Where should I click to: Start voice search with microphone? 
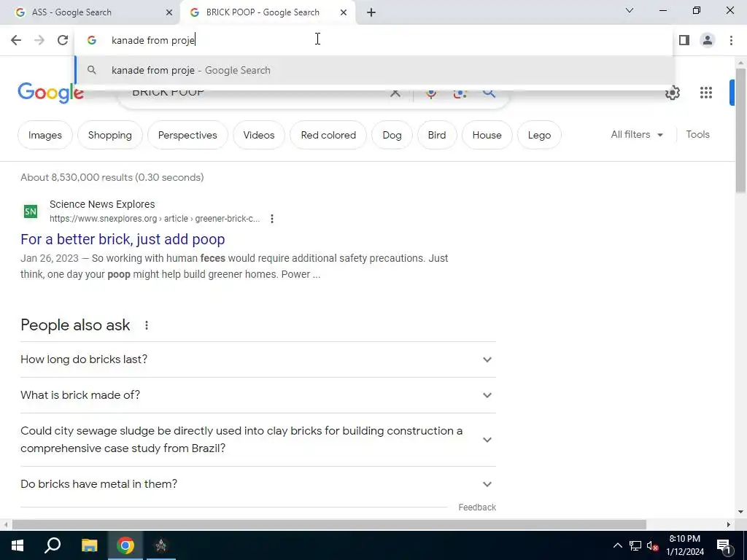(430, 93)
